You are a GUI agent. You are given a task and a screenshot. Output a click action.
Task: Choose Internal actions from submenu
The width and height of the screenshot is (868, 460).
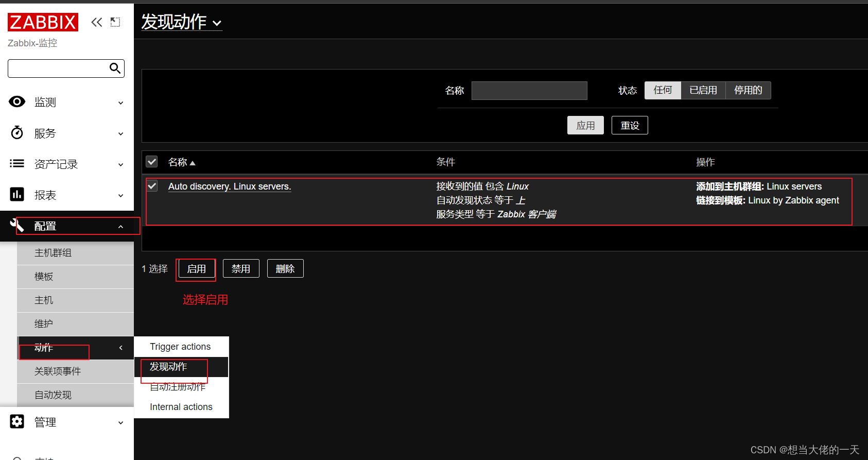tap(181, 407)
